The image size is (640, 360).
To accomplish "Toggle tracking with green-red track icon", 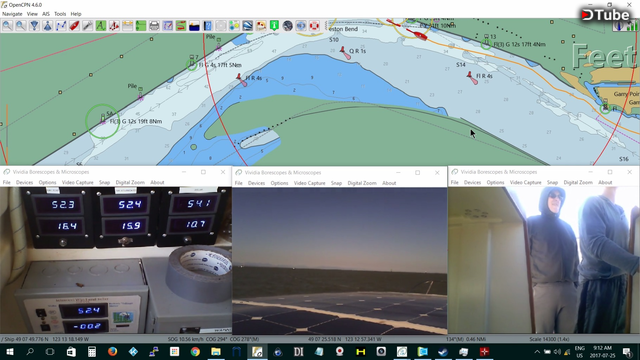I will 181,26.
